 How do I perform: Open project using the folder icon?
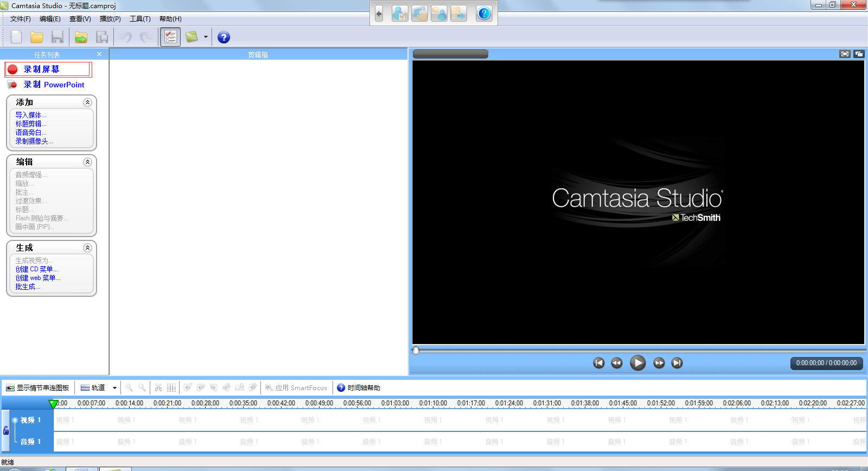tap(37, 37)
